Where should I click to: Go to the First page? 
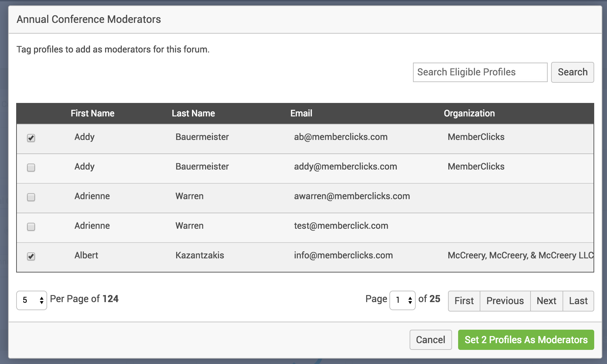(464, 301)
